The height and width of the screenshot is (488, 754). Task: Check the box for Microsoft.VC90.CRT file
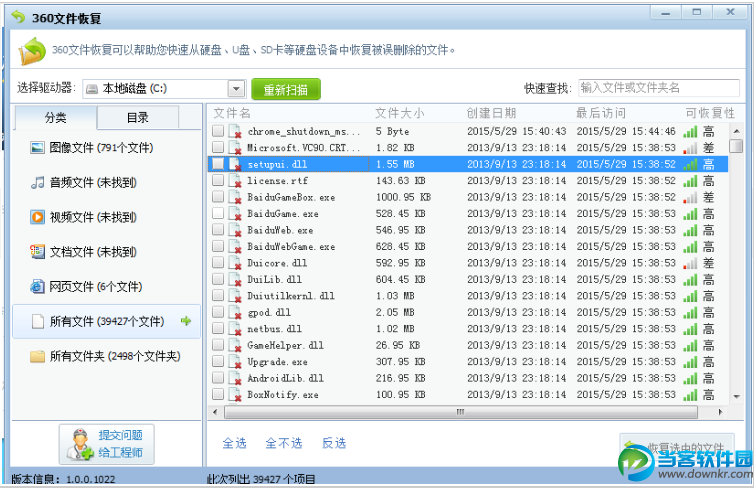[218, 147]
